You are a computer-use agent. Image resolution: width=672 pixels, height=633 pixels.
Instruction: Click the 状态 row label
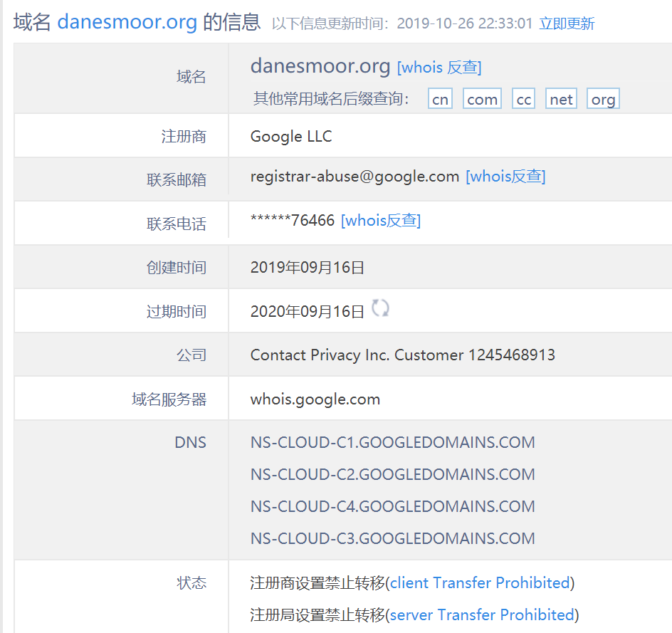tap(191, 583)
